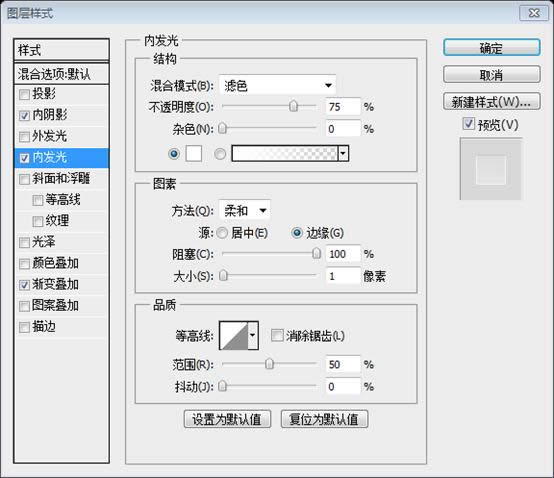
Task: Enable 消除锯齿(L) anti-alias checkbox
Action: (x=277, y=335)
